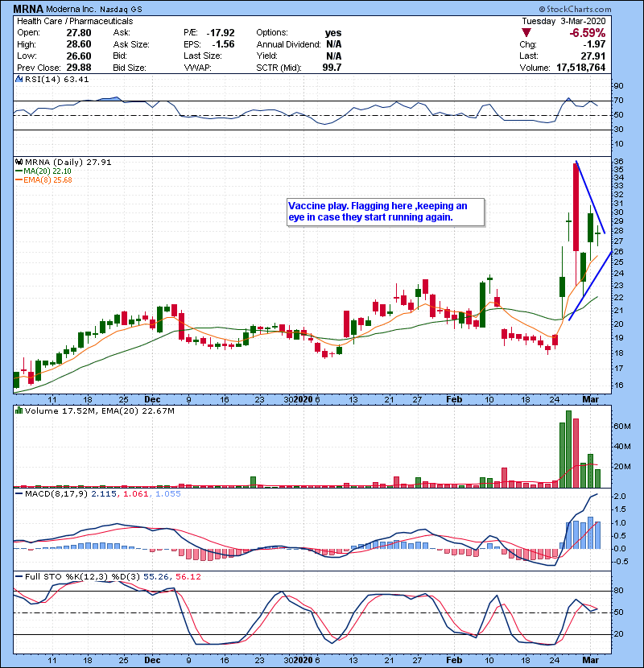
Task: Click the 90 label on RSI axis
Action: pos(618,86)
